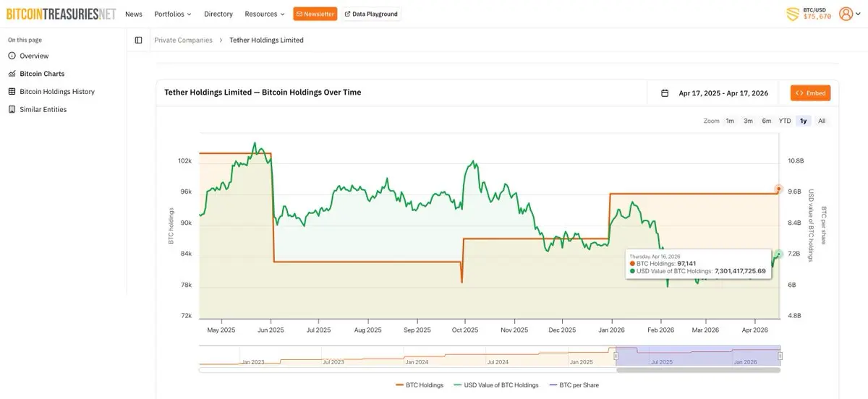Click the orange Embed button
868x399 pixels.
coord(810,93)
